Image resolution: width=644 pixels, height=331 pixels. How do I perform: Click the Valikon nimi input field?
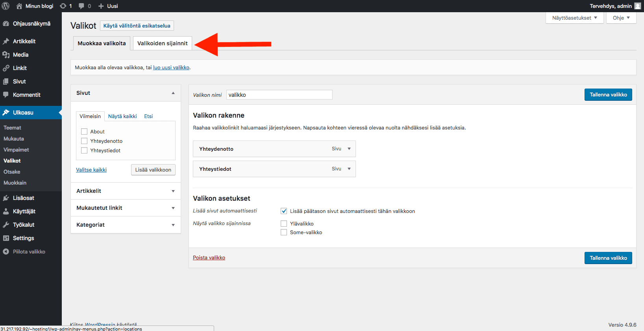(279, 94)
